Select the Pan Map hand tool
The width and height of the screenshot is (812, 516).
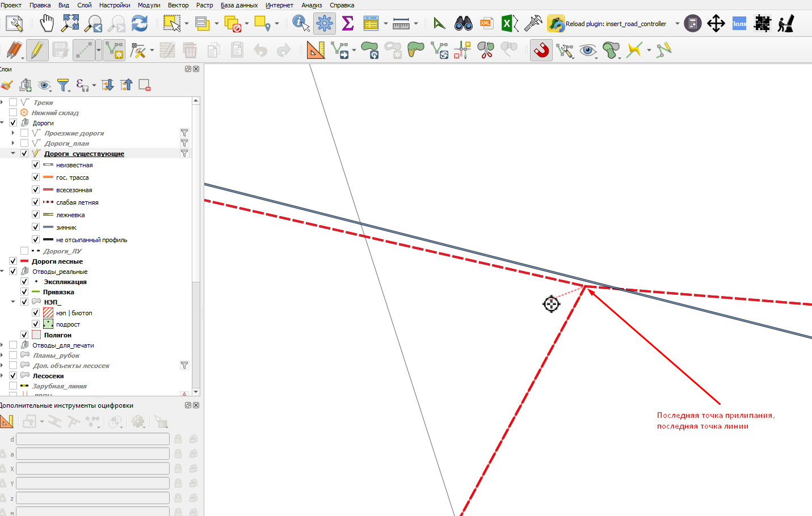tap(47, 23)
